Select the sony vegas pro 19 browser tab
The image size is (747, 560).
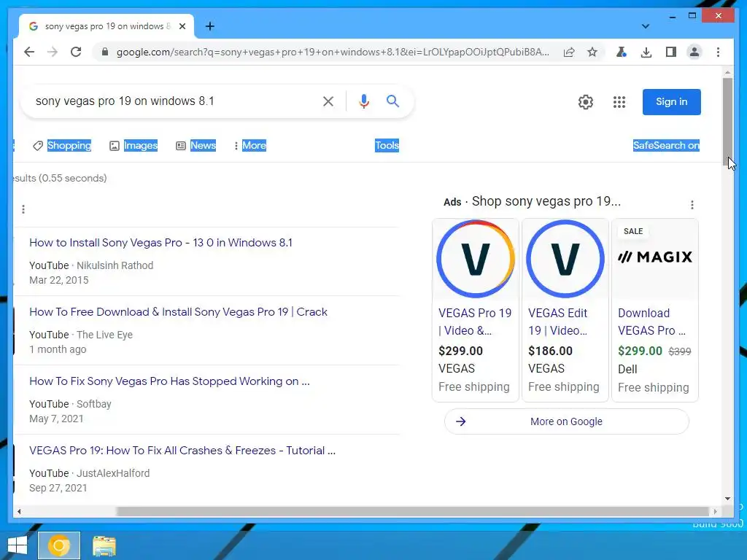click(106, 26)
